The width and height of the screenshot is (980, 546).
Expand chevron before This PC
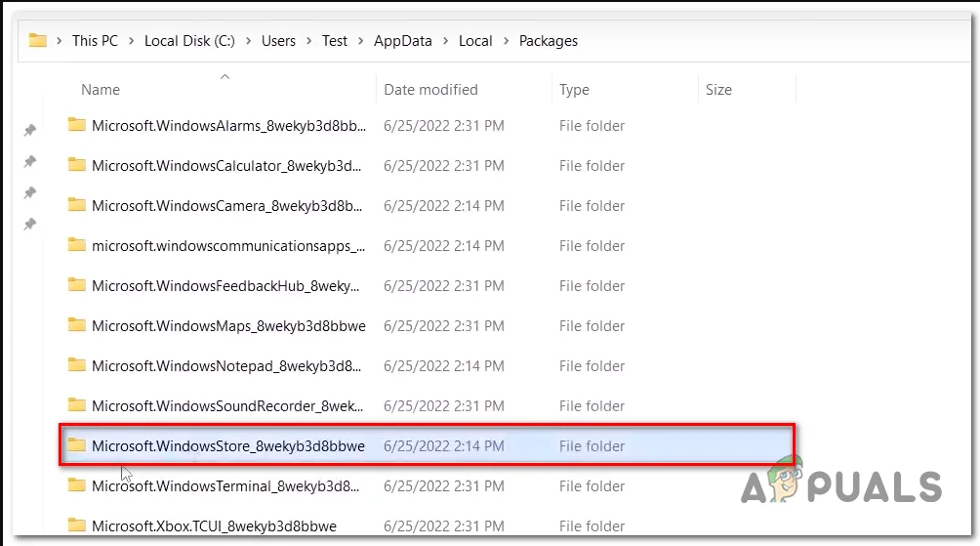[x=59, y=41]
